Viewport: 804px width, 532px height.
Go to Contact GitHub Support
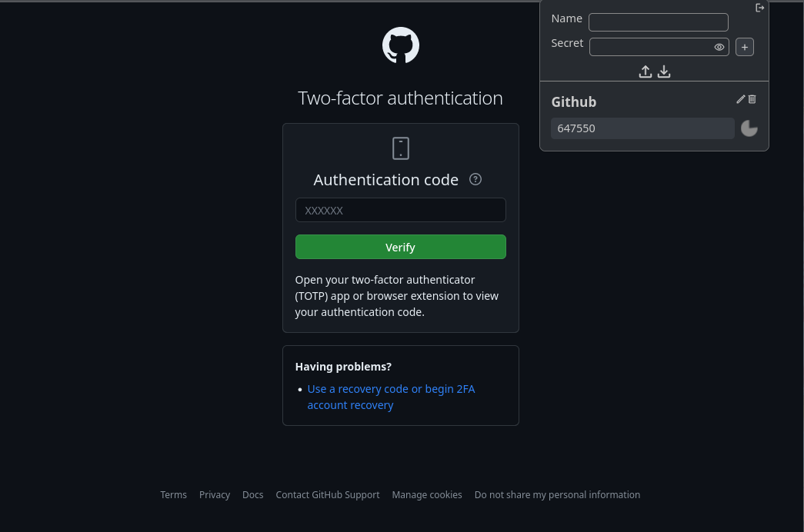point(327,495)
